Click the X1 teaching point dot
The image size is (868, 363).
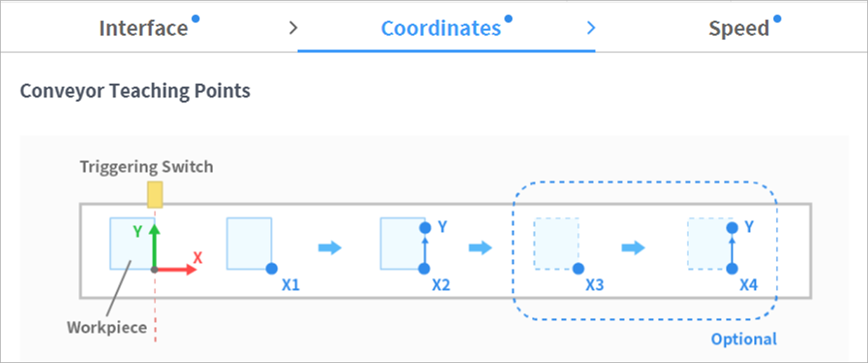coord(272,269)
